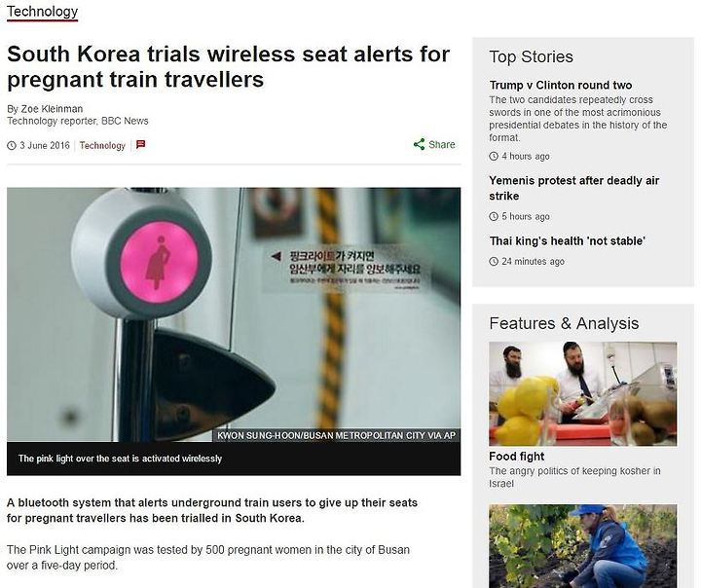Click the Features & Analysis heading

click(x=564, y=323)
